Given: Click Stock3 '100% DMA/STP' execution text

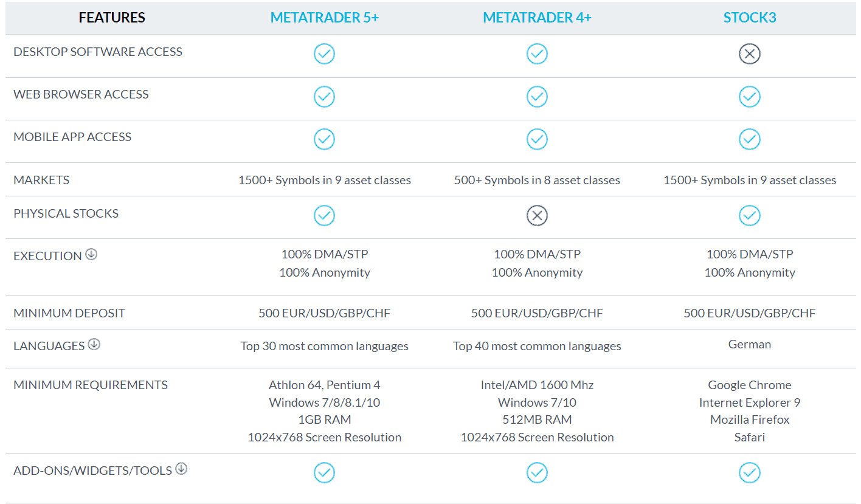Looking at the screenshot, I should pos(750,254).
